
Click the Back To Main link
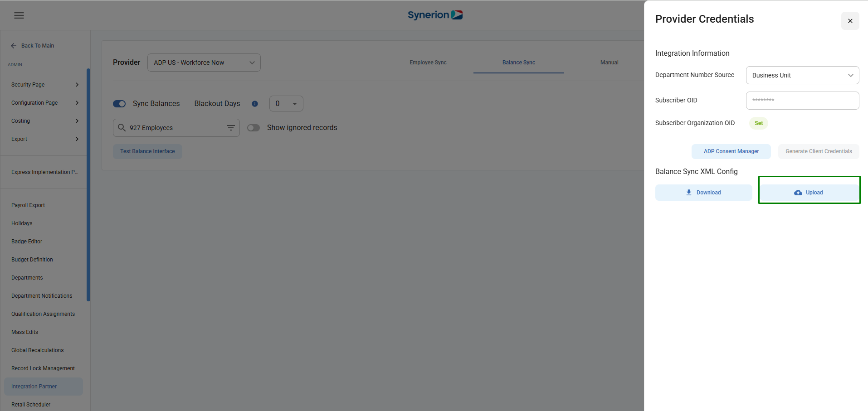pyautogui.click(x=38, y=46)
